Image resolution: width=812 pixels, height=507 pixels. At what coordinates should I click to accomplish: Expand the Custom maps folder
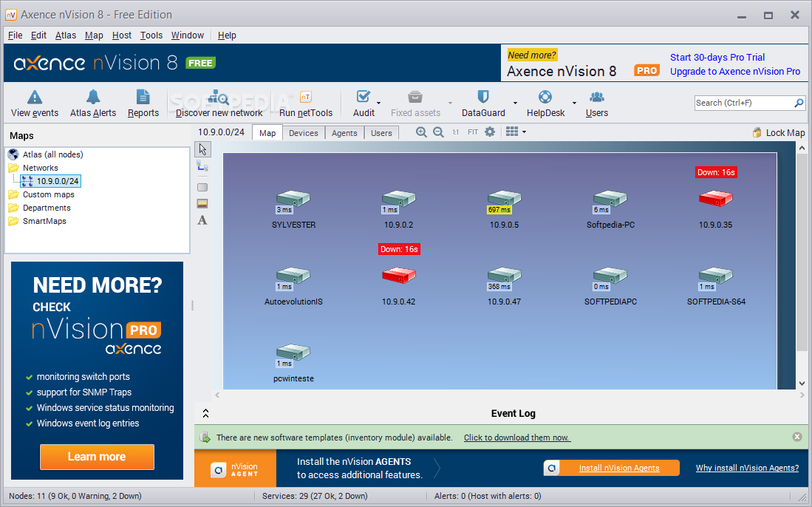(13, 194)
